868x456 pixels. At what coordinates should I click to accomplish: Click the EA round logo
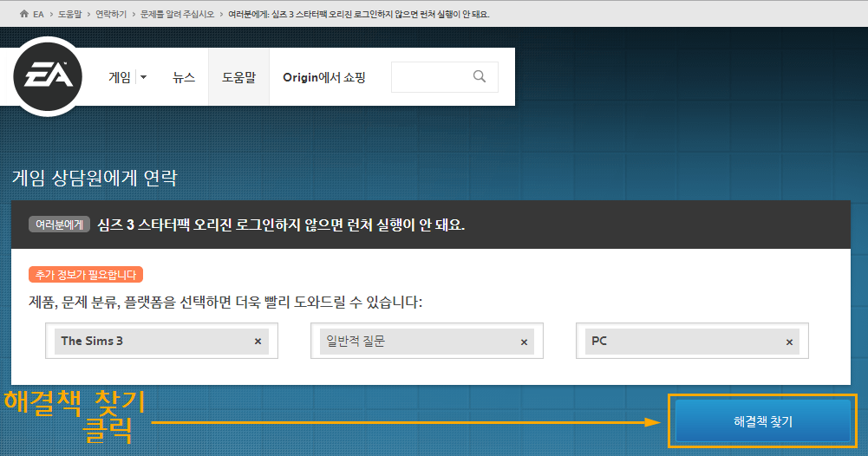tap(48, 77)
